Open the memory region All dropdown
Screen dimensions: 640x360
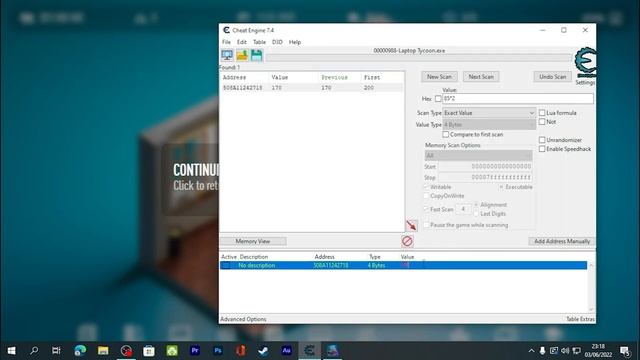click(478, 156)
